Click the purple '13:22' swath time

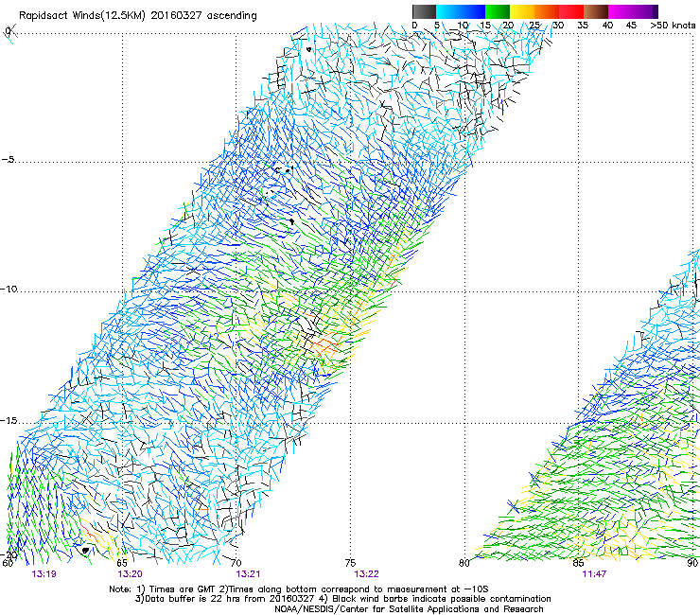(366, 574)
